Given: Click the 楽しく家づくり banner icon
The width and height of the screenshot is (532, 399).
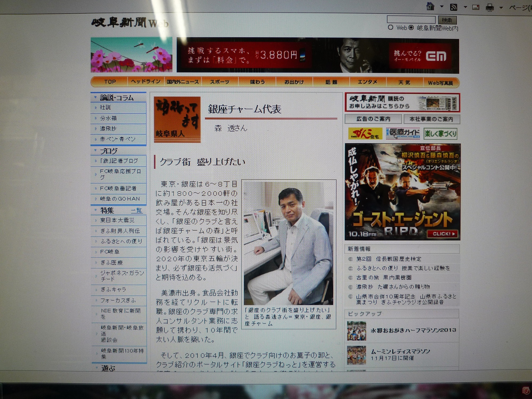Looking at the screenshot, I should 440,134.
